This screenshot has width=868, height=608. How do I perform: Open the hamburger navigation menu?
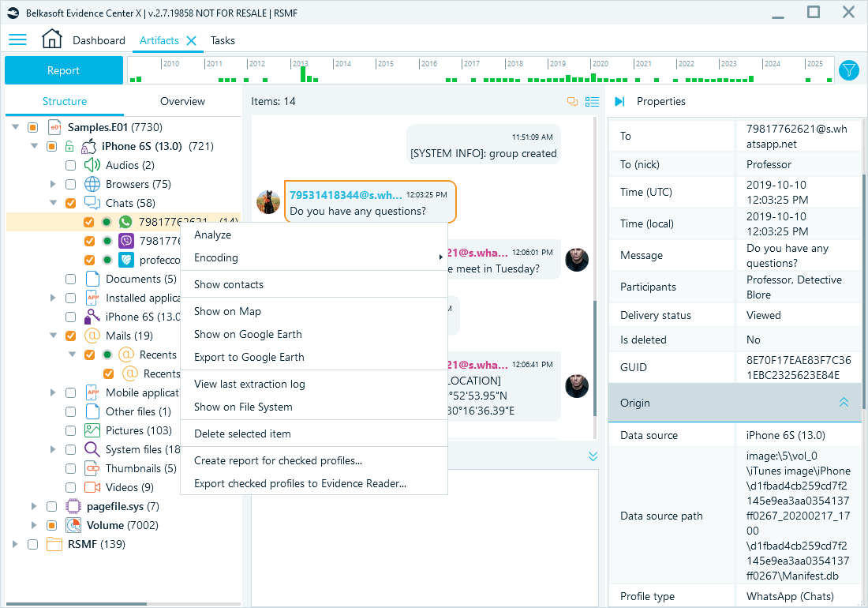pyautogui.click(x=17, y=39)
